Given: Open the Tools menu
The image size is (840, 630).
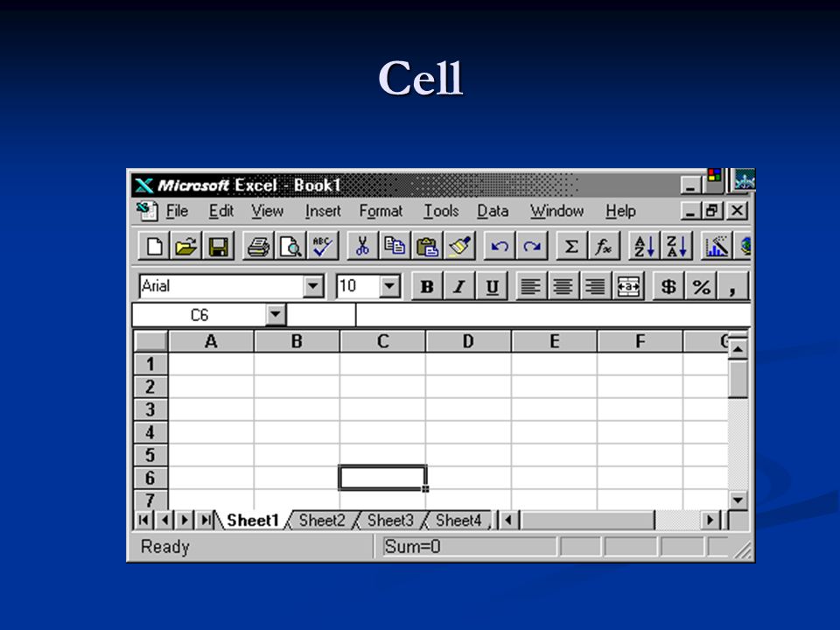Looking at the screenshot, I should pyautogui.click(x=441, y=211).
